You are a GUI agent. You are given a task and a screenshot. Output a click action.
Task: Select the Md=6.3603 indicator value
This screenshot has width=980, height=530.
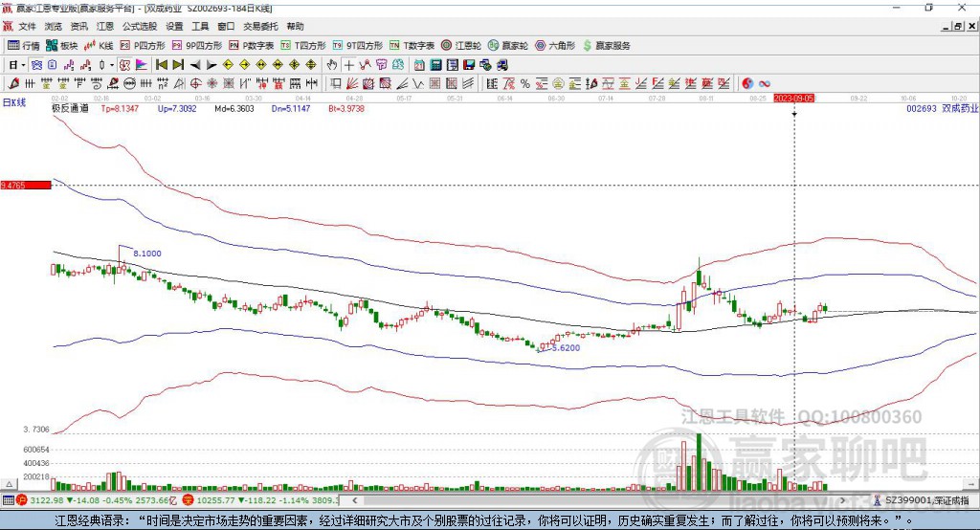pos(234,109)
